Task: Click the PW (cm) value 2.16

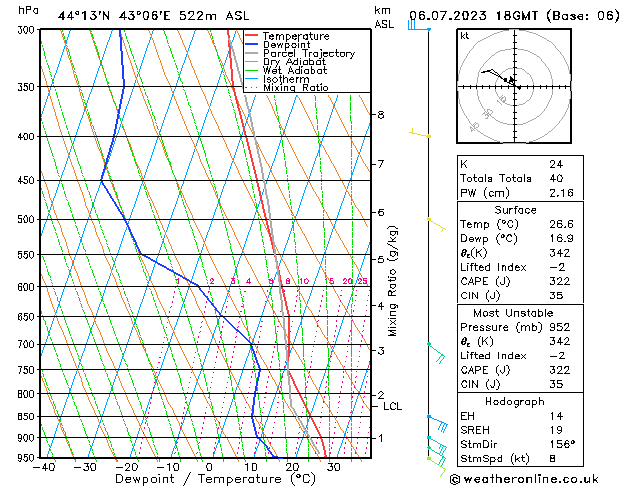Action: tap(561, 193)
